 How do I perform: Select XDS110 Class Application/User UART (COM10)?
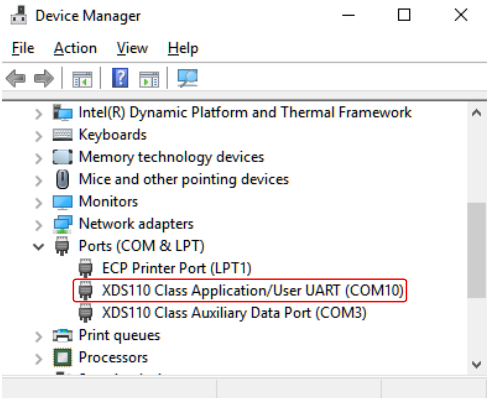240,290
